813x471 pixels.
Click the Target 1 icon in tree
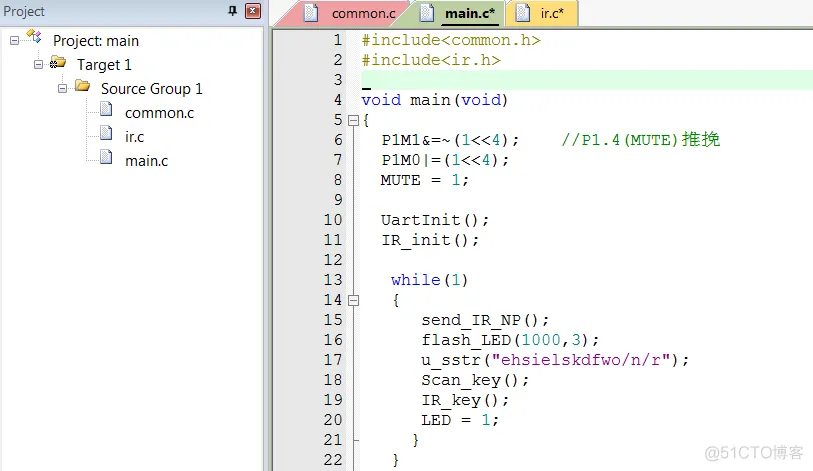tap(58, 64)
